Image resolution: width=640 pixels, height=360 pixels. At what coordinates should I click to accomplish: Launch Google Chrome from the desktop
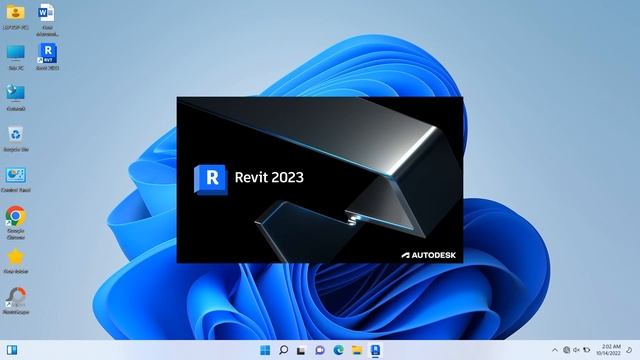[x=16, y=222]
